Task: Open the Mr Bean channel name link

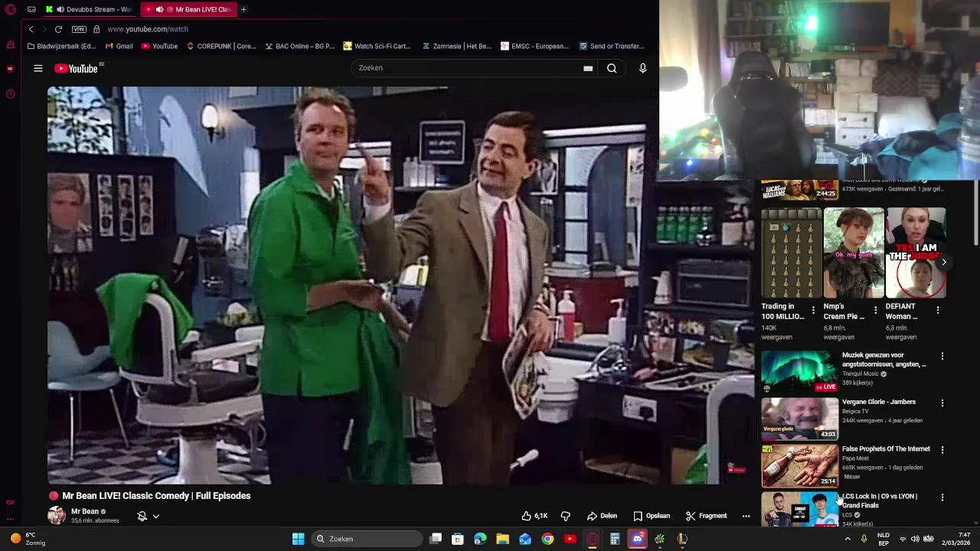Action: [85, 511]
